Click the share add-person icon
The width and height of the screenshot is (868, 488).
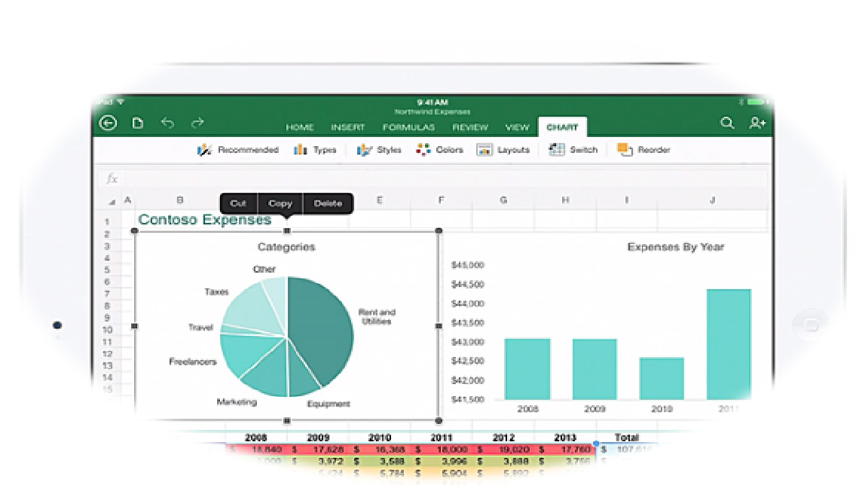[757, 124]
